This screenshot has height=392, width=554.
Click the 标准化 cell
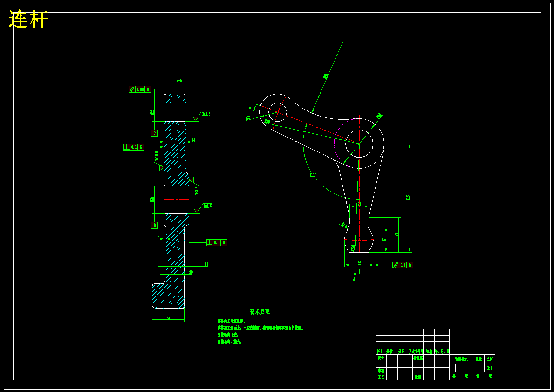coord(418,358)
